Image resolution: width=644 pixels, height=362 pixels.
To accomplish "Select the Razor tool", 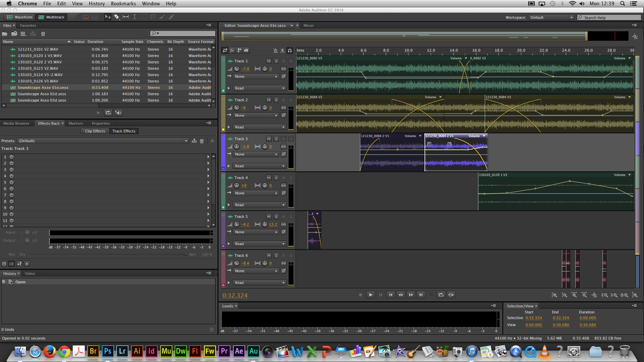I will (117, 17).
